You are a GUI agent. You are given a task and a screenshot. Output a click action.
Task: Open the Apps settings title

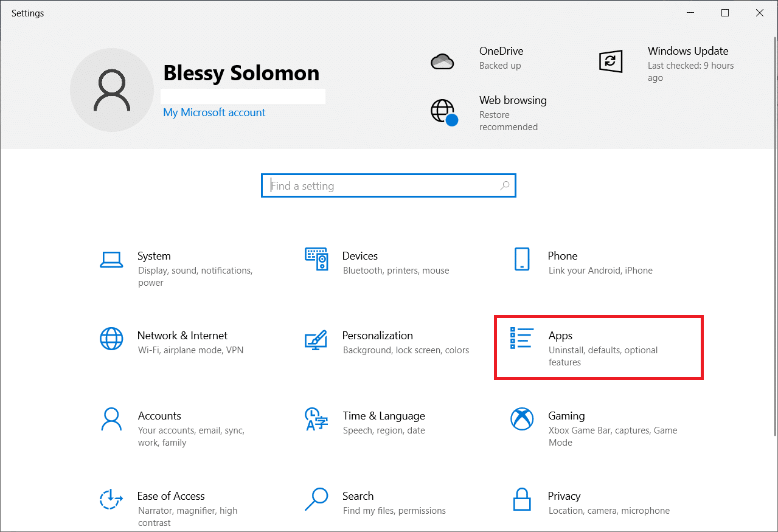[x=560, y=336]
